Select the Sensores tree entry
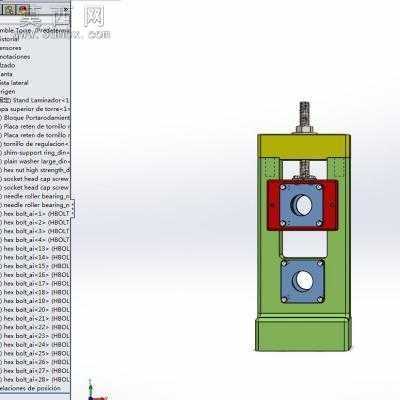The height and width of the screenshot is (400, 400). point(11,48)
